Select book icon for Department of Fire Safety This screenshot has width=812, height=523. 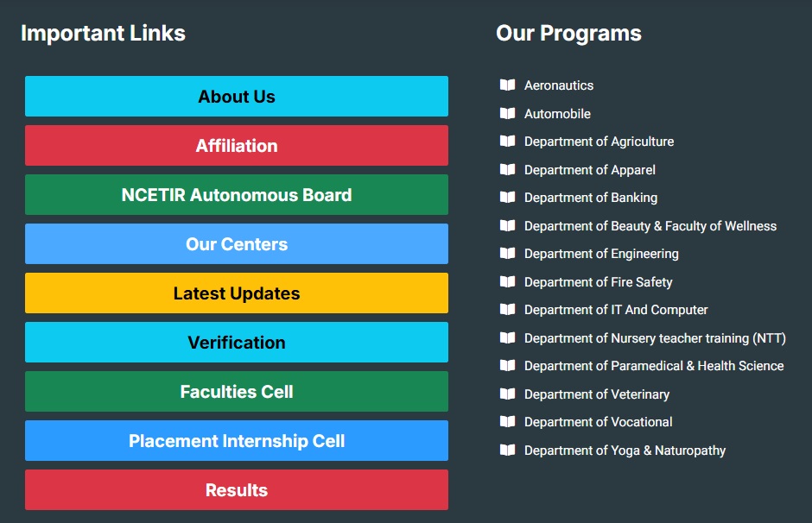pos(508,281)
